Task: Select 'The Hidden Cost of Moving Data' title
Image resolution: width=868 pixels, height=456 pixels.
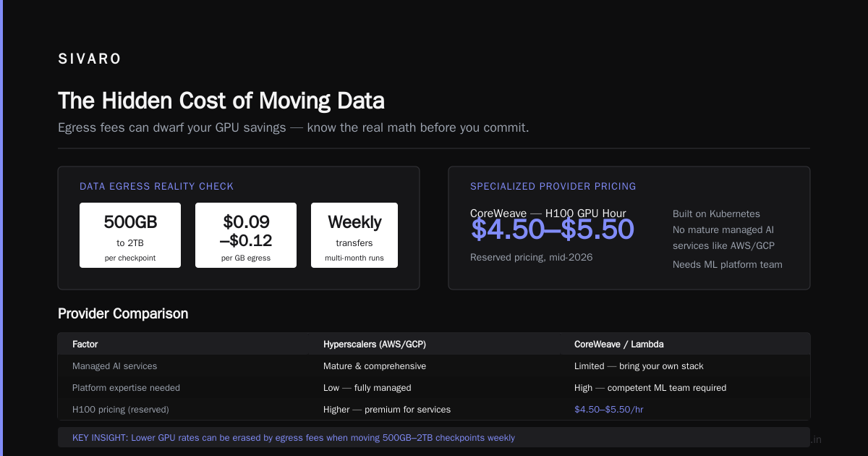Action: [221, 101]
